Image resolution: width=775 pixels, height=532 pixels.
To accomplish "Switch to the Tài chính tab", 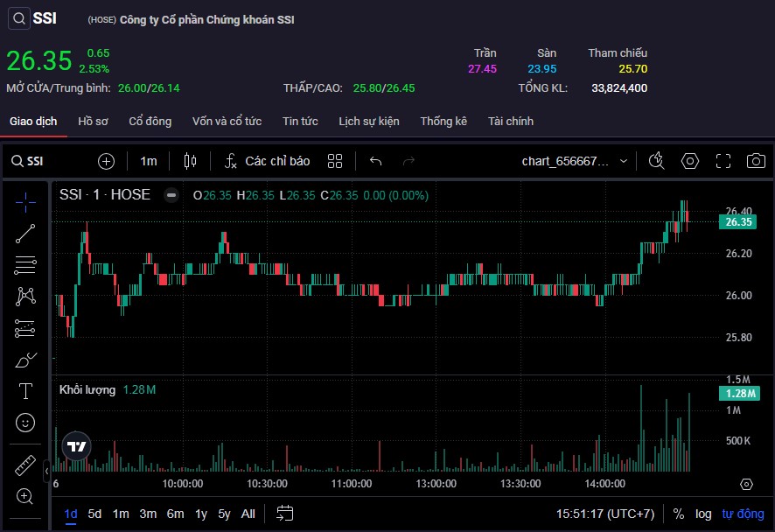I will click(510, 122).
